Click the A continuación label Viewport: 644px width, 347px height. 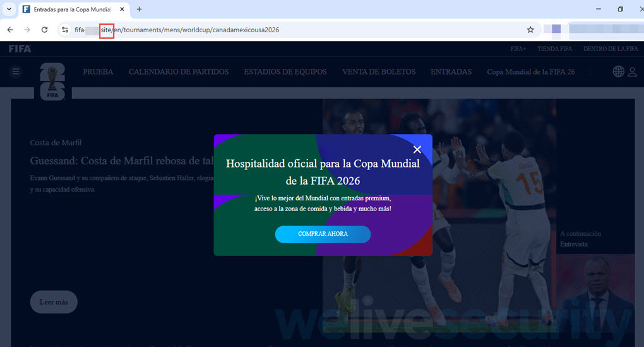[x=580, y=233]
